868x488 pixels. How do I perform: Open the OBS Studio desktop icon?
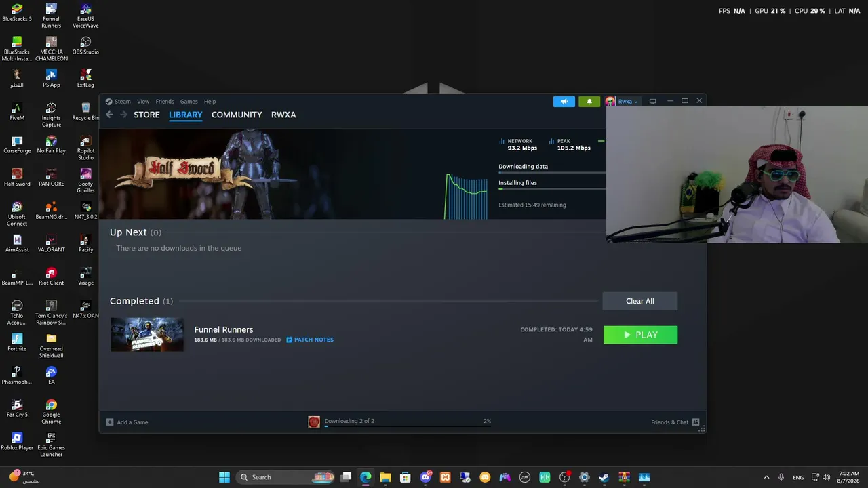tap(85, 45)
